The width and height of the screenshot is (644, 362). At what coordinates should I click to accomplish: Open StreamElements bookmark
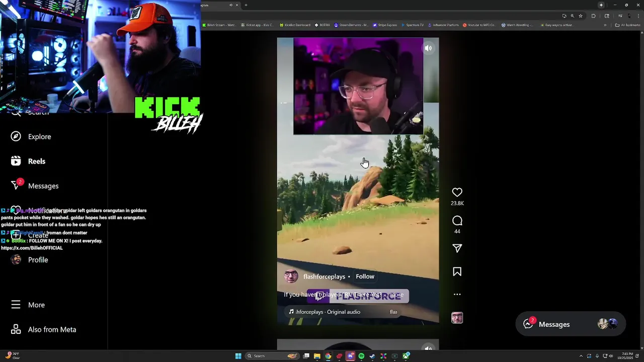pos(351,25)
